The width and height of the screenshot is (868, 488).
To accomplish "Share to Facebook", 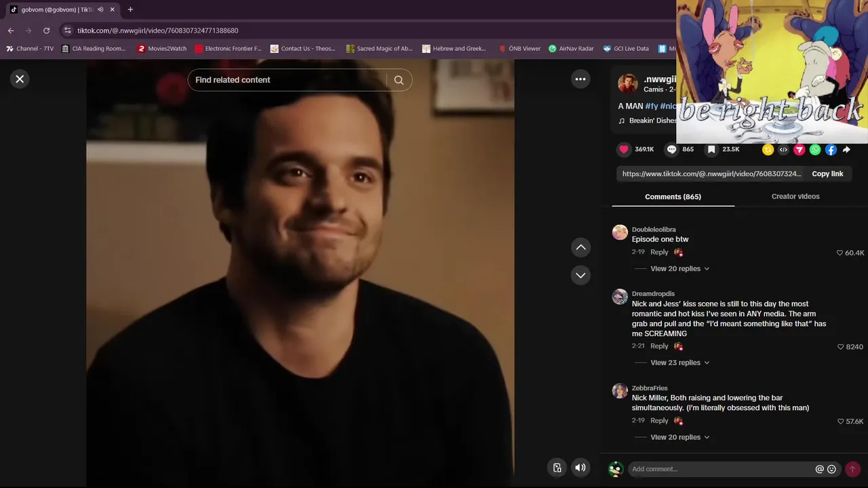I will point(831,150).
